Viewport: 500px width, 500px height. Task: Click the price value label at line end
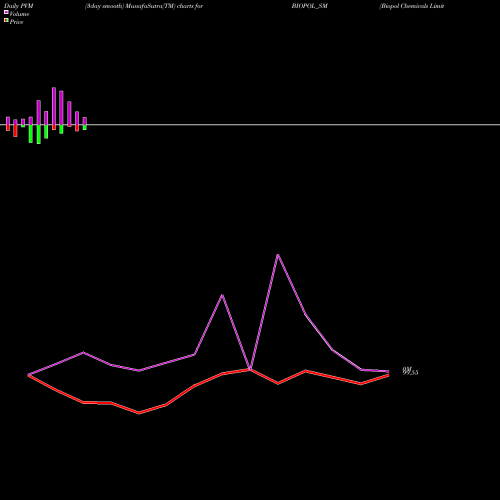(x=410, y=373)
